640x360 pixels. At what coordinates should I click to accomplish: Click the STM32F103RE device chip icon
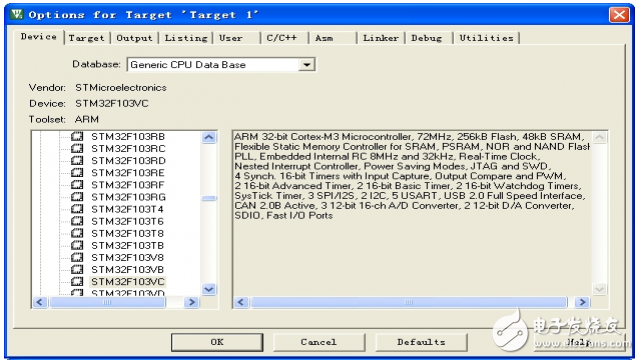point(77,173)
